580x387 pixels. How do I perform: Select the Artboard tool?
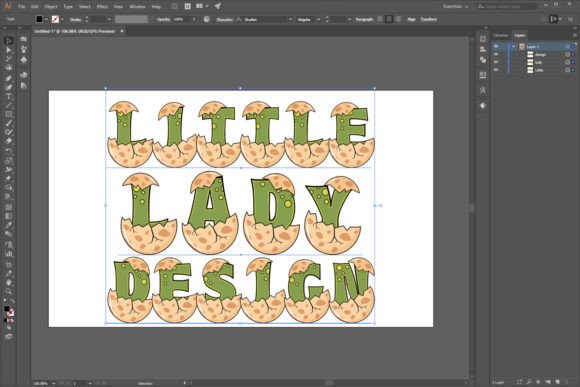[x=9, y=265]
